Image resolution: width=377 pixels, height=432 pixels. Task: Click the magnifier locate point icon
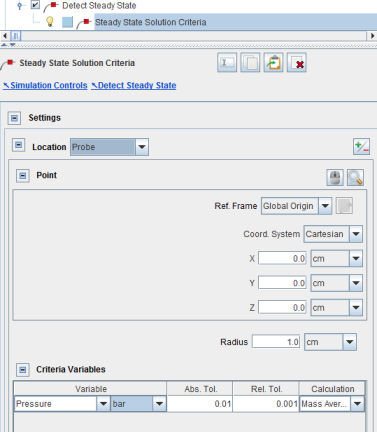click(x=355, y=177)
